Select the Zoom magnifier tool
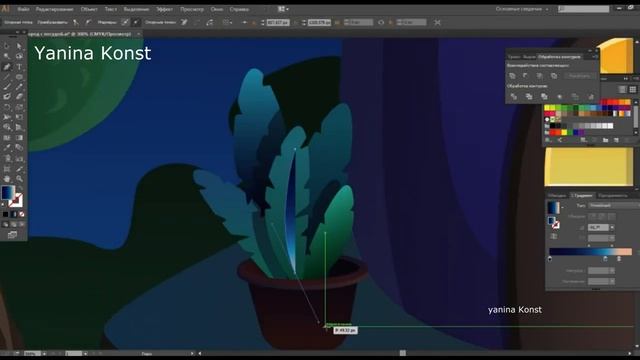The height and width of the screenshot is (360, 640). coord(19,179)
